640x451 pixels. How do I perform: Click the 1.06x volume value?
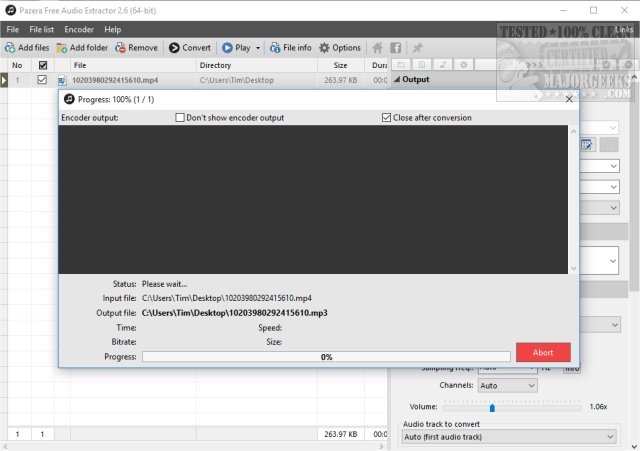pyautogui.click(x=598, y=407)
